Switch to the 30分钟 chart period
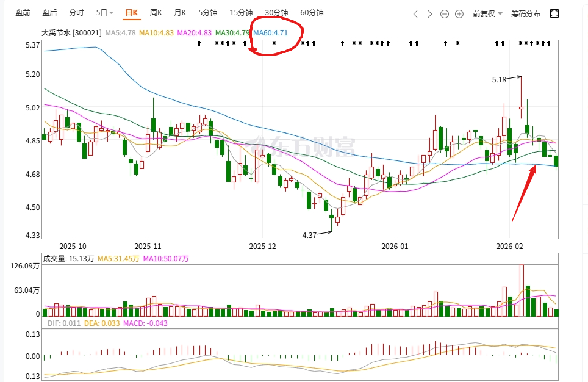 coord(276,13)
